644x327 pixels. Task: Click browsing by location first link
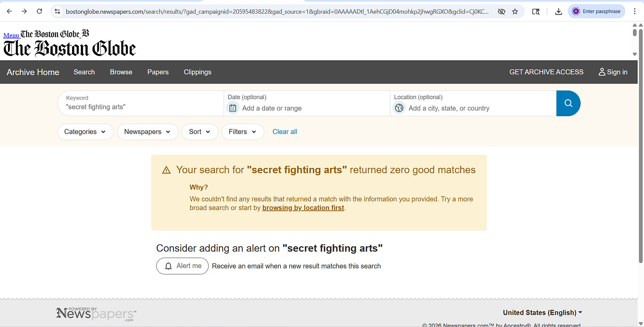click(303, 208)
